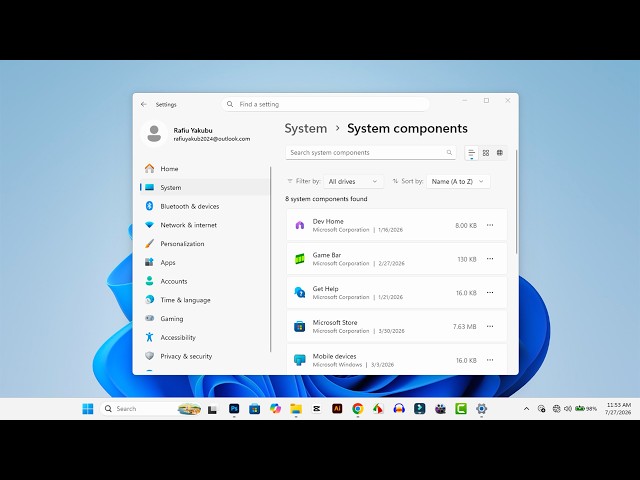Go to Time & language settings
Screen dimensions: 640x480
click(204, 300)
